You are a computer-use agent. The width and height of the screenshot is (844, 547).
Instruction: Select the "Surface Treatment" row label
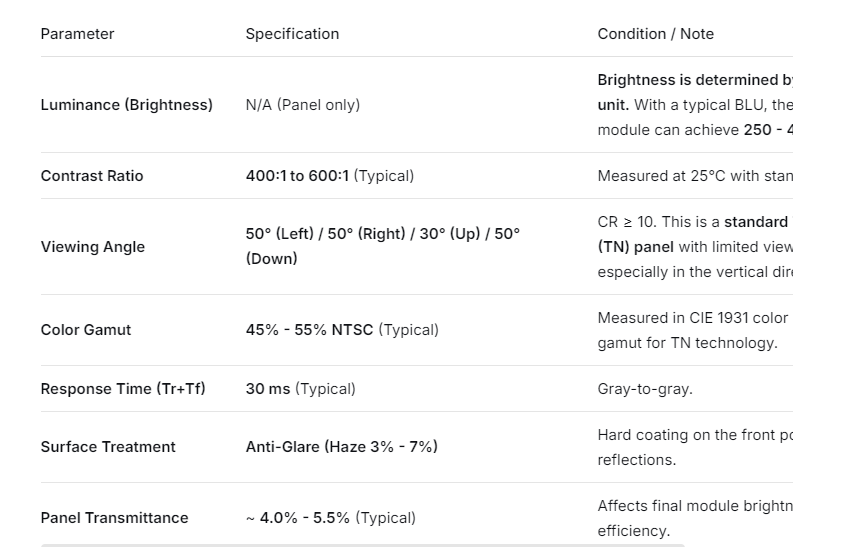108,447
